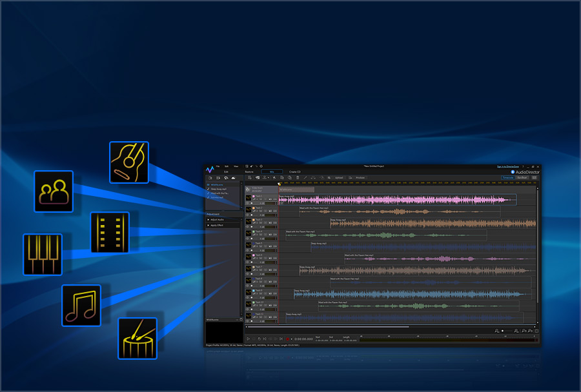Image resolution: width=581 pixels, height=392 pixels.
Task: Select the two-people vocals icon
Action: pos(54,191)
